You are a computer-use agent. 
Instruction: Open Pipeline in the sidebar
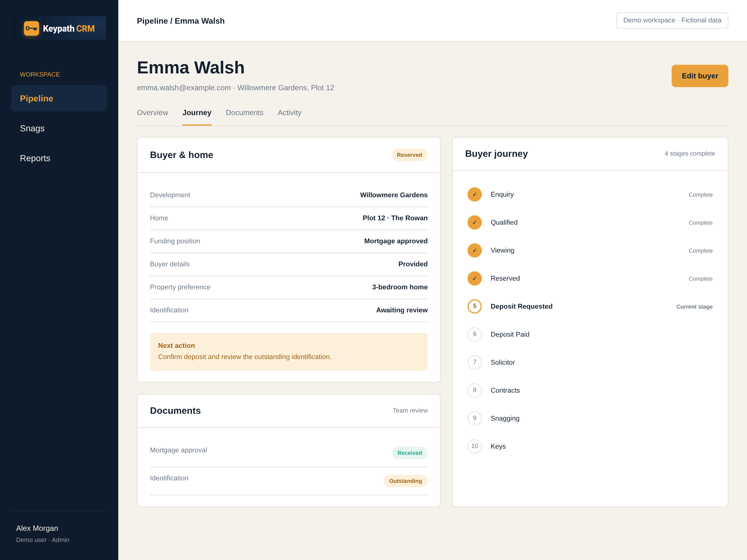click(x=59, y=98)
